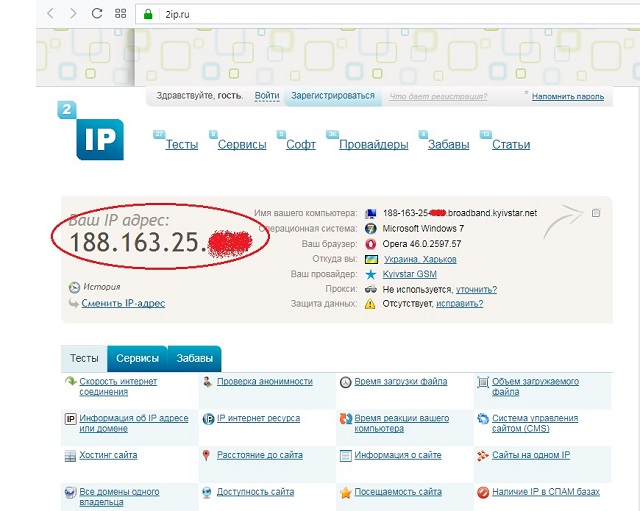The height and width of the screenshot is (511, 640).
Task: Click the Ukraine flag icon
Action: (x=371, y=259)
